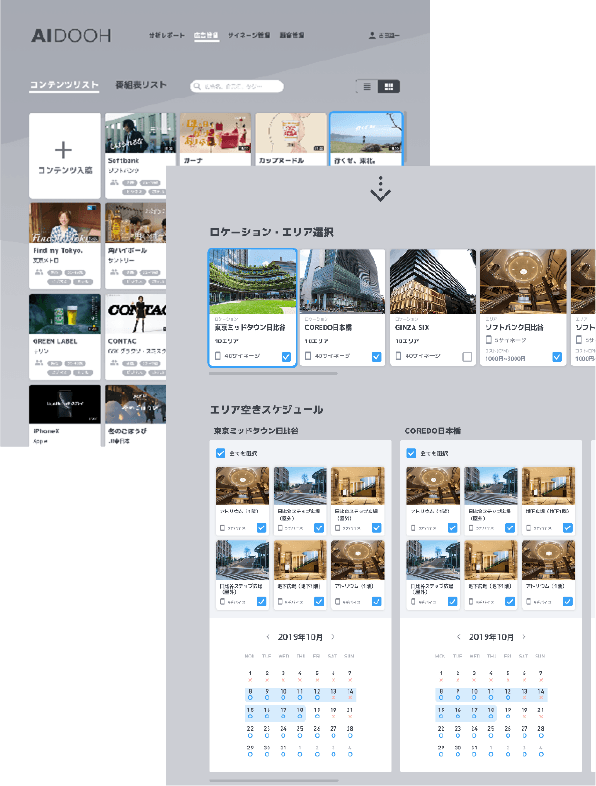Toggle checkbox on COREDO日本橋 location card
The image size is (596, 786).
point(376,357)
